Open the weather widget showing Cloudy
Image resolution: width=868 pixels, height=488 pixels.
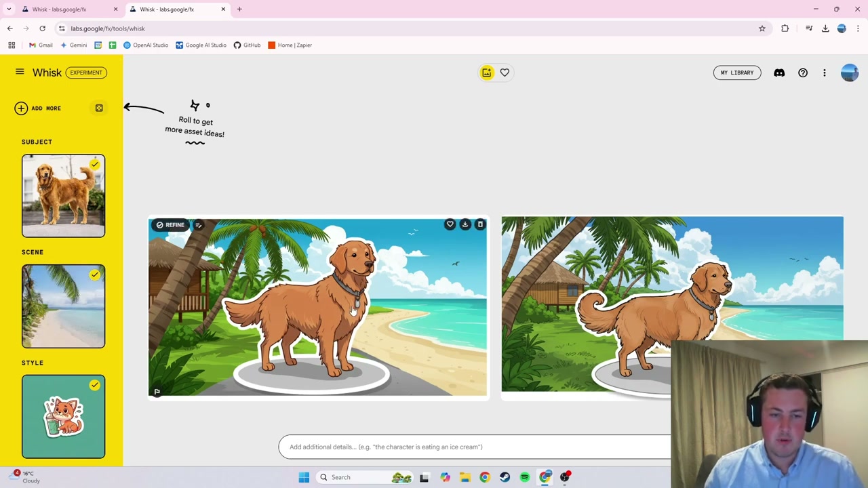point(26,477)
